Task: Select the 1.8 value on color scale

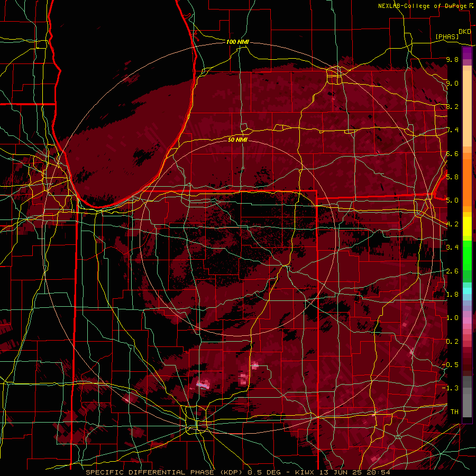Action: [452, 295]
